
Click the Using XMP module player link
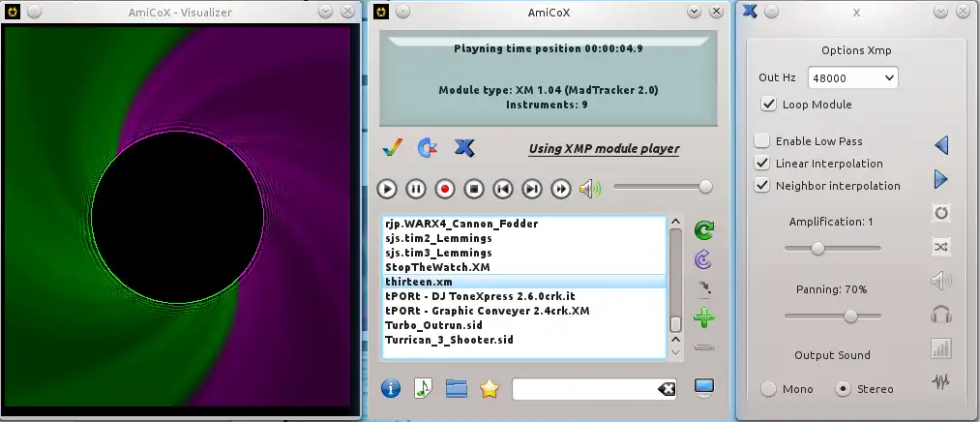[x=604, y=149]
